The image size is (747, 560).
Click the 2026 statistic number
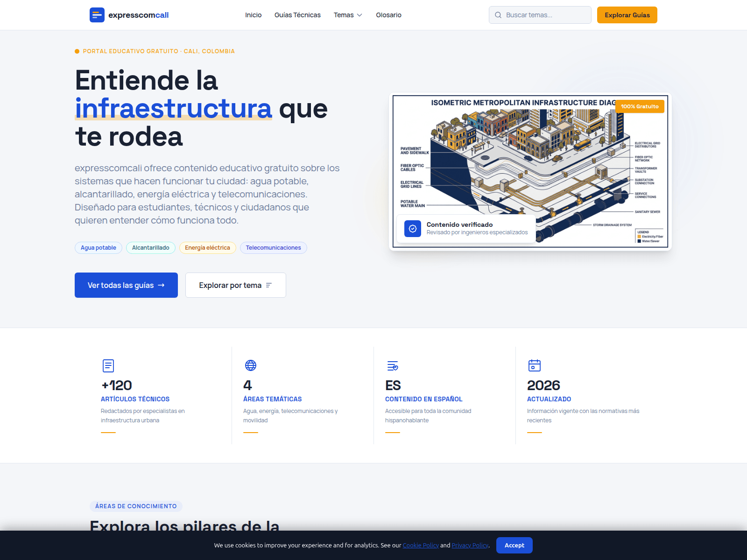point(543,385)
